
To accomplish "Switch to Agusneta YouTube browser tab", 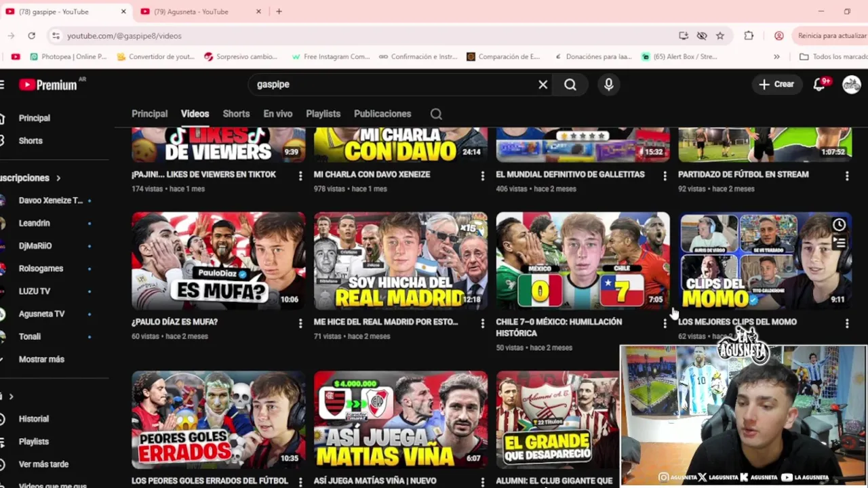I will (200, 12).
